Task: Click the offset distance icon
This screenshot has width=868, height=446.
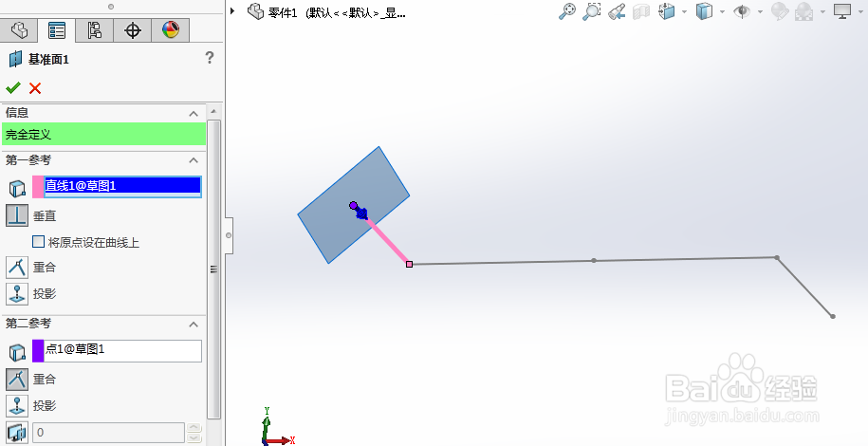Action: click(17, 432)
